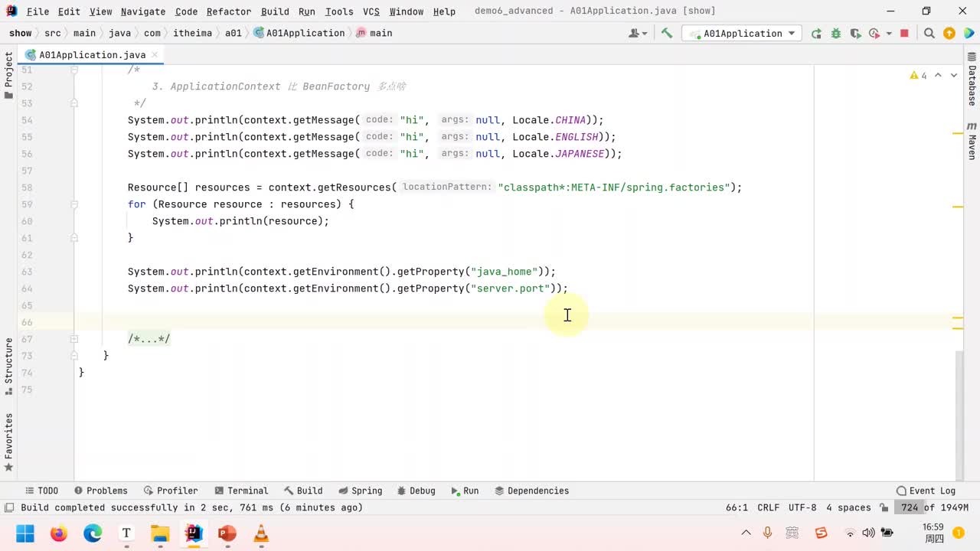Open the Run tool window tab
Image resolution: width=980 pixels, height=551 pixels.
coord(465,491)
